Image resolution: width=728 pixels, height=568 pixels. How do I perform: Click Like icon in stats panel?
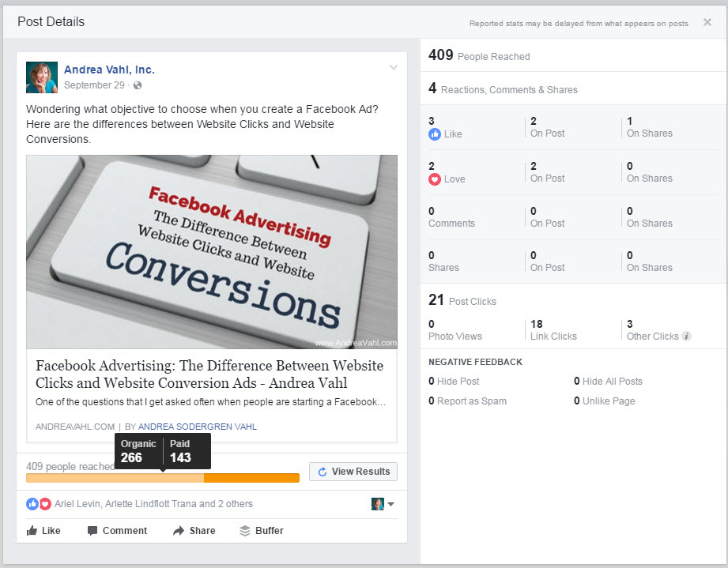435,134
